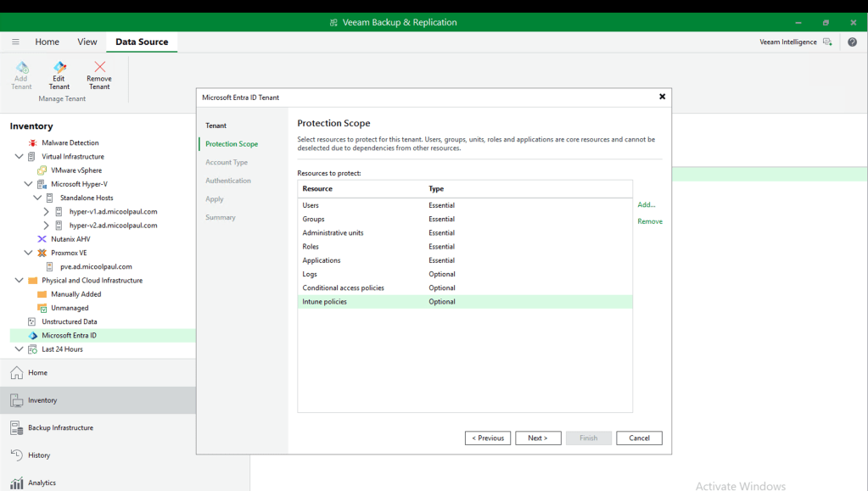Close the Microsoft Entra ID Tenant dialog
Screen dimensions: 868x491
pos(662,97)
